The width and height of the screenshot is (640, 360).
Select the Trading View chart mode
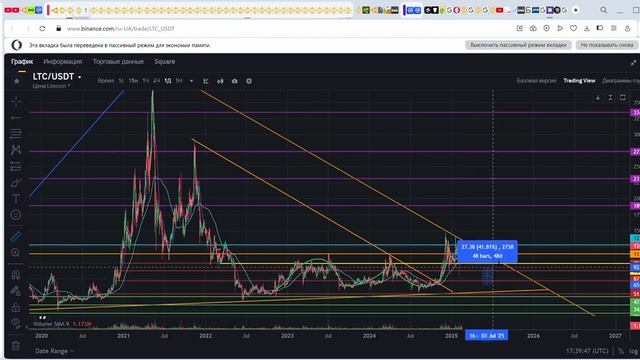tap(579, 81)
